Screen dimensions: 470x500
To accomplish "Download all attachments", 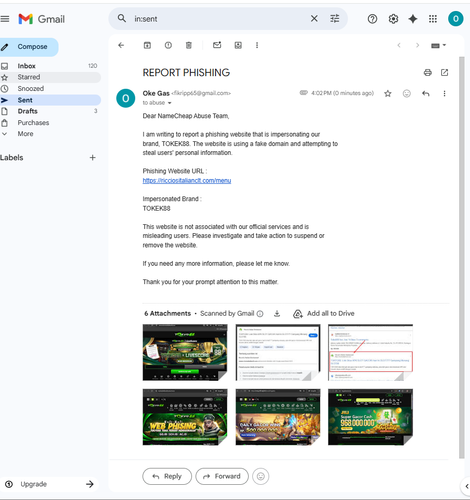I will pos(277,314).
